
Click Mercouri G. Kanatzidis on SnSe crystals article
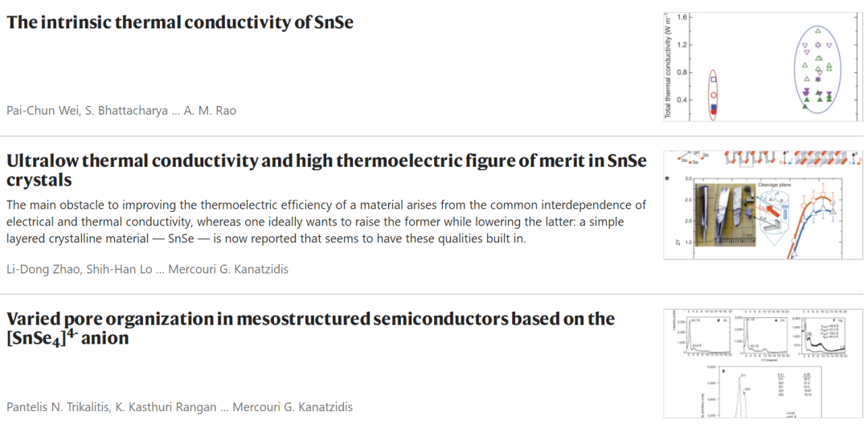click(228, 269)
